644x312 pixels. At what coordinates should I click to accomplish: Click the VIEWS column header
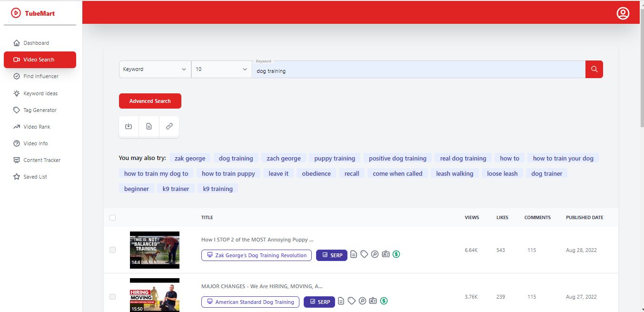point(472,218)
